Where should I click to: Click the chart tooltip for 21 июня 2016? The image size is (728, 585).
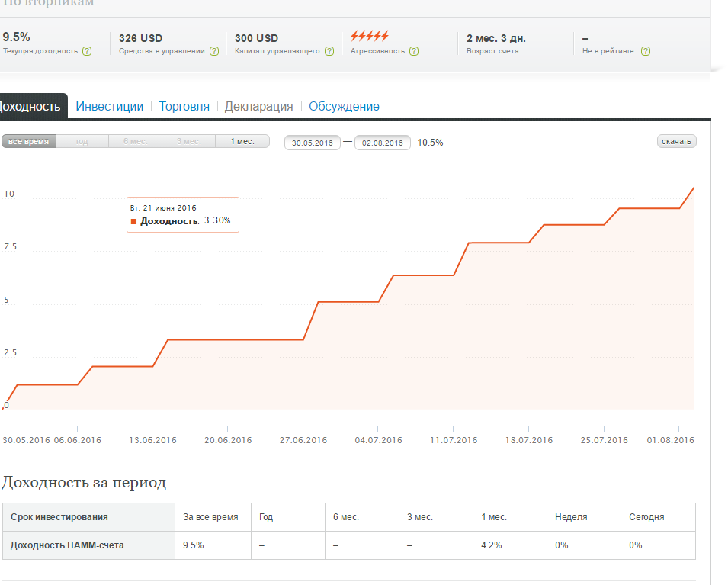183,214
